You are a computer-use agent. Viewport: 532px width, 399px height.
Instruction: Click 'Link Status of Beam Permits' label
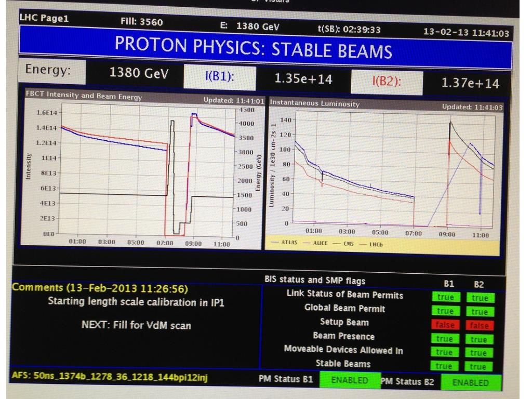pos(345,295)
